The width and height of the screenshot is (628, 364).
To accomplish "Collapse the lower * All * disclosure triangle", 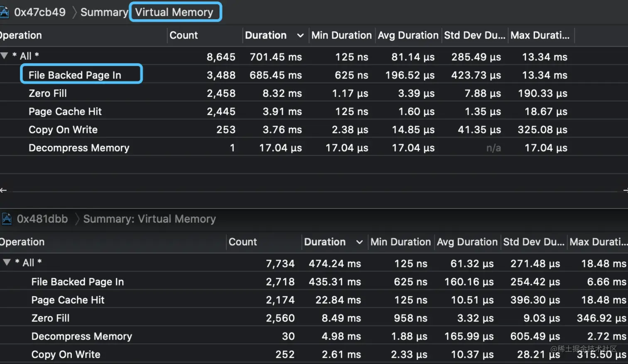I will pos(7,262).
